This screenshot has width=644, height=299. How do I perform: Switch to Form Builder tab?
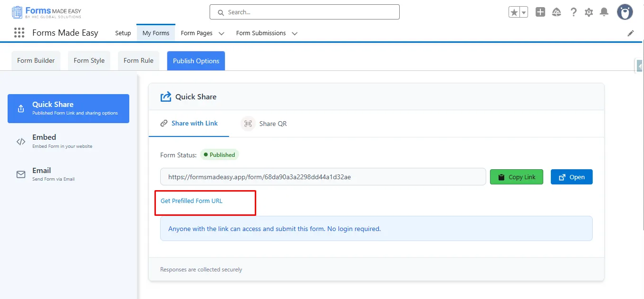(36, 60)
